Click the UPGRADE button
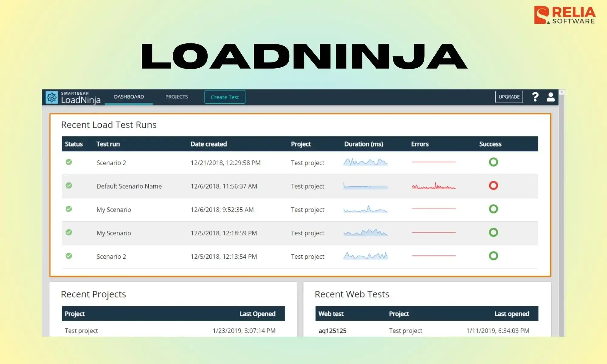Image resolution: width=607 pixels, height=364 pixels. [x=509, y=97]
